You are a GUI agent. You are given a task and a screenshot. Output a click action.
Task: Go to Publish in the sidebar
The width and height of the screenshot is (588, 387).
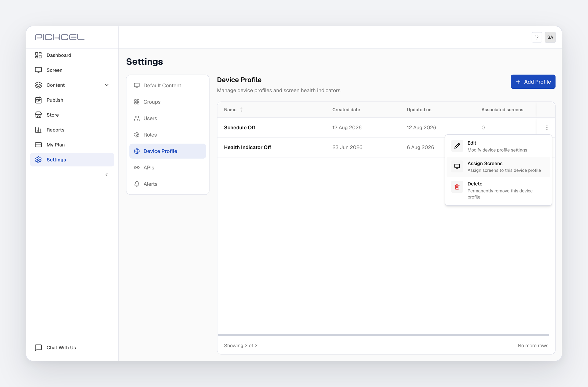(x=72, y=100)
